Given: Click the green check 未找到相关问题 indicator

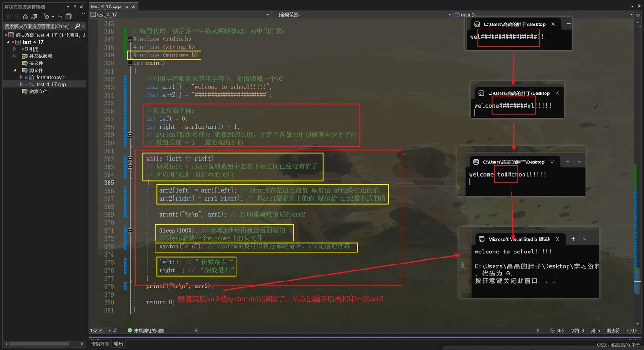Looking at the screenshot, I should click(x=146, y=330).
